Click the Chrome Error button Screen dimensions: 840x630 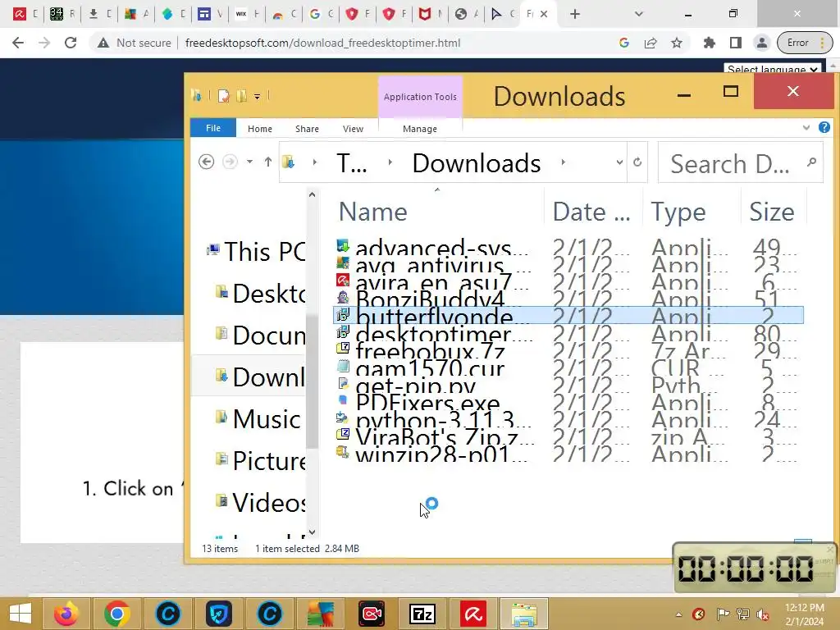tap(805, 43)
